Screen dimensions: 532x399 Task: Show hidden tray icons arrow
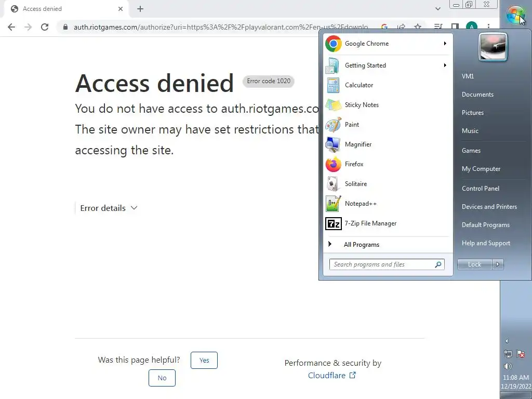pyautogui.click(x=507, y=341)
